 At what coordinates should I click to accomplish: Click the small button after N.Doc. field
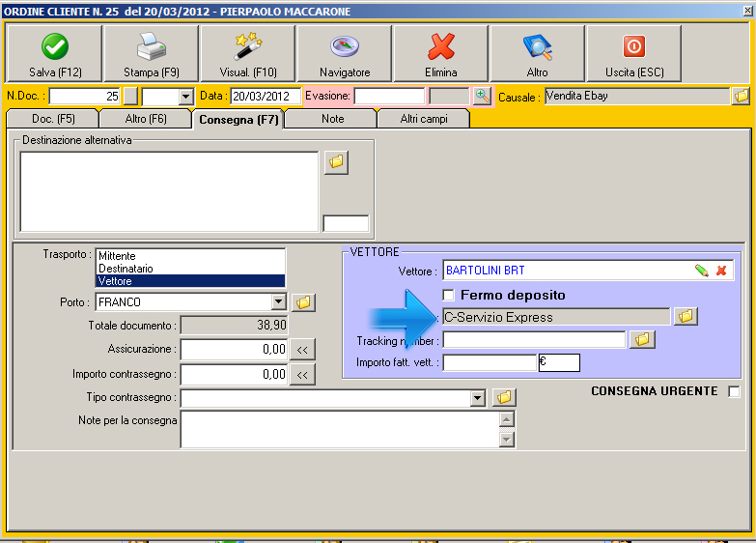tap(130, 96)
